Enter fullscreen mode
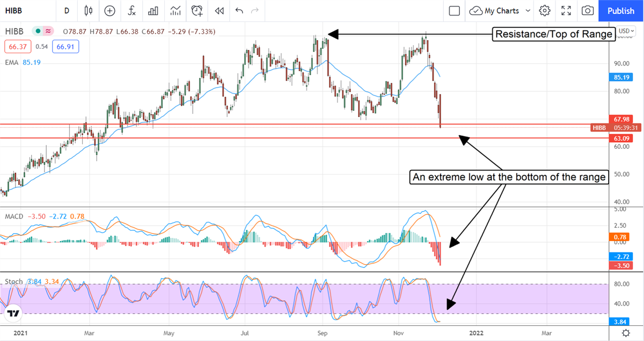The height and width of the screenshot is (341, 644). [x=566, y=10]
